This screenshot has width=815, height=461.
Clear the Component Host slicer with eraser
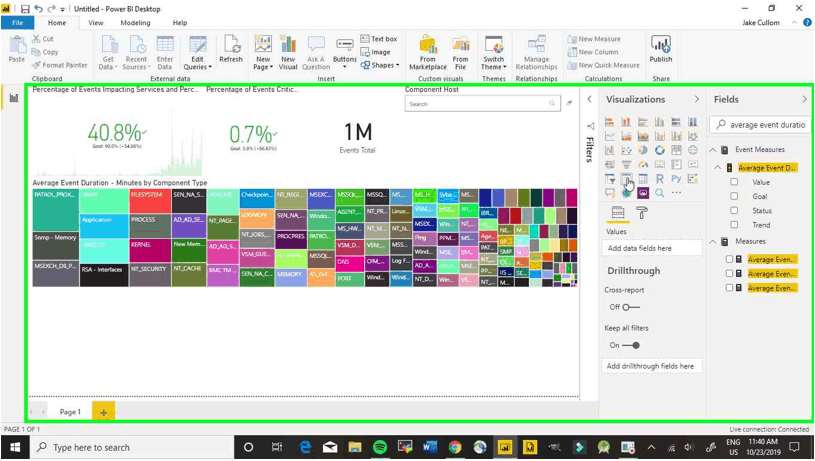click(570, 103)
